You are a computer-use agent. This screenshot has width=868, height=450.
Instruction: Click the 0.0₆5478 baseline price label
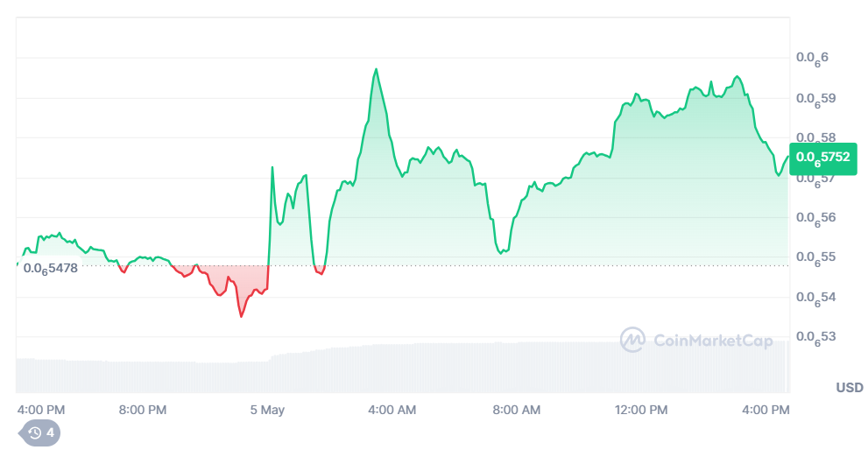[51, 269]
